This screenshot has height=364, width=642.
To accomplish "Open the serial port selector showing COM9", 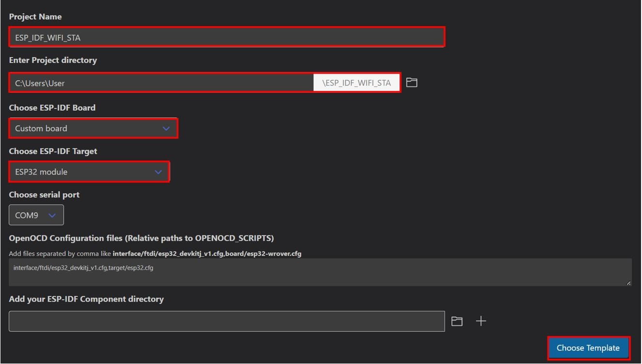I will tap(36, 215).
